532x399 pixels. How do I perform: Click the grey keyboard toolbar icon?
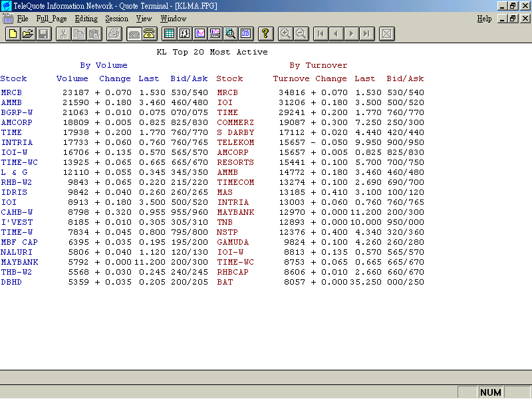pyautogui.click(x=134, y=34)
